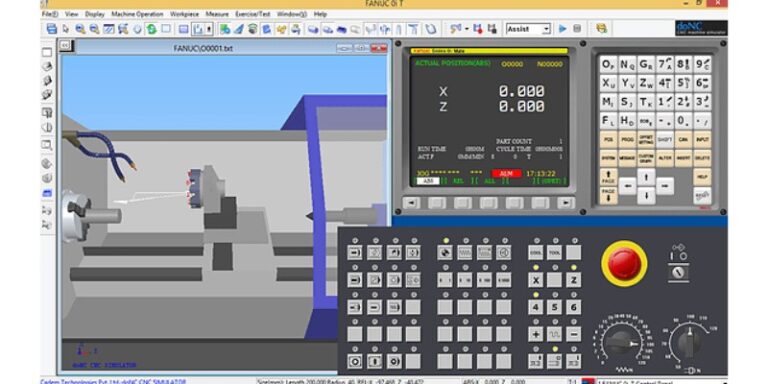Click the zoom in magnifier toolbar icon
Image resolution: width=768 pixels, height=384 pixels.
click(80, 29)
